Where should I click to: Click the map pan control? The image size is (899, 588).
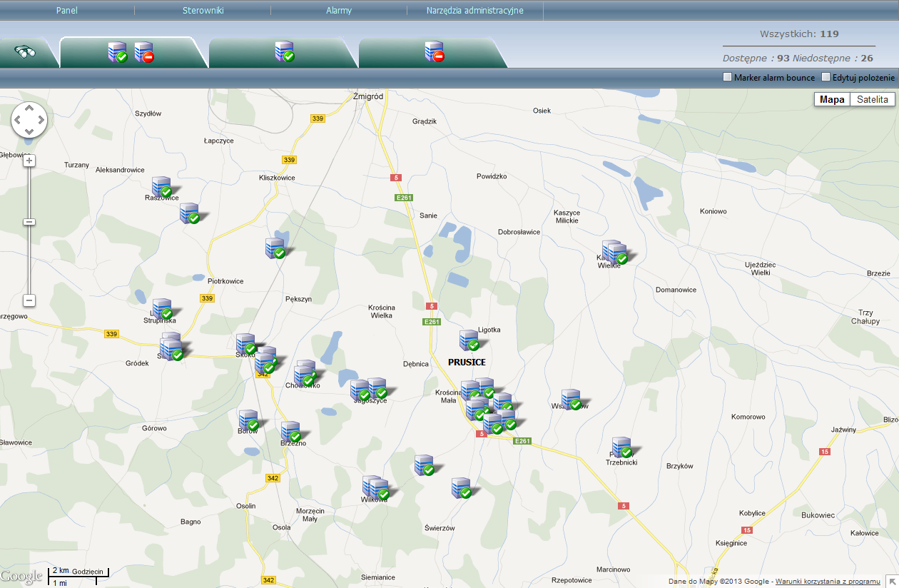coord(29,121)
